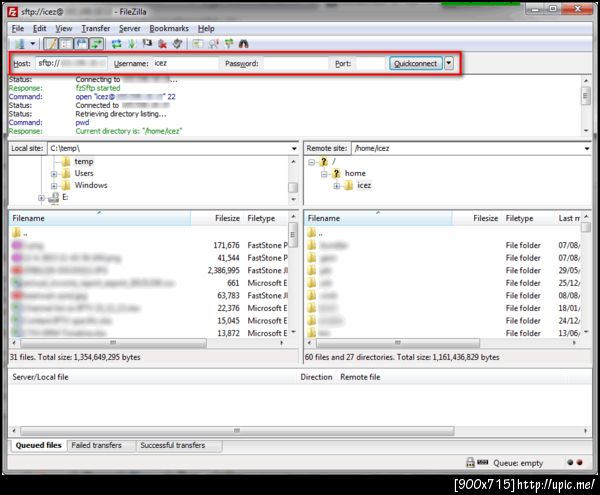Sort remote list by Filename column
Screen dimensions: 600x495
[378, 218]
